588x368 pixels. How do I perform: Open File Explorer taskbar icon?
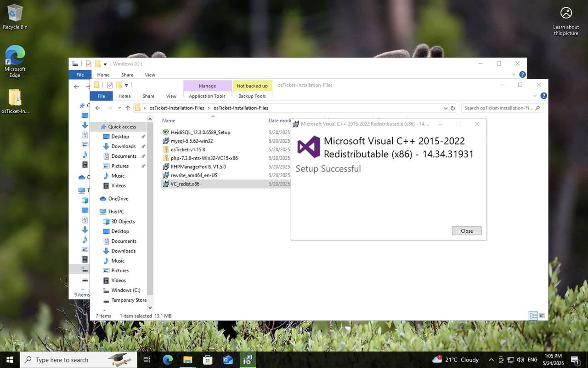point(187,360)
